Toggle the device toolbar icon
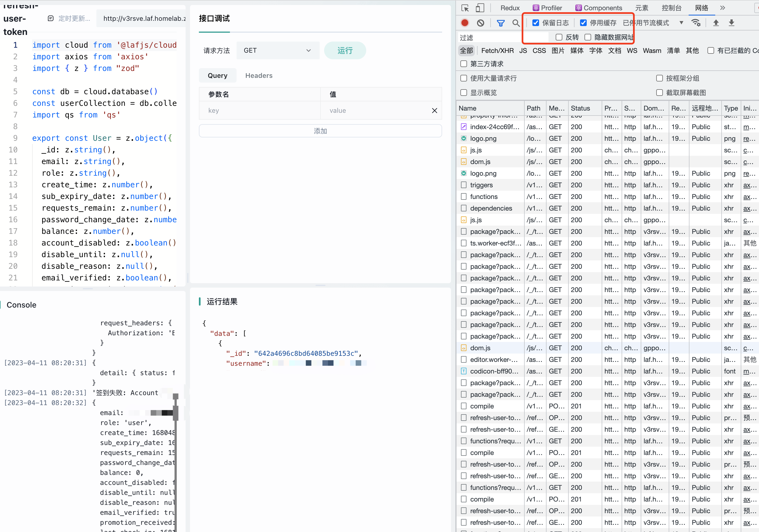The width and height of the screenshot is (759, 532). [480, 8]
